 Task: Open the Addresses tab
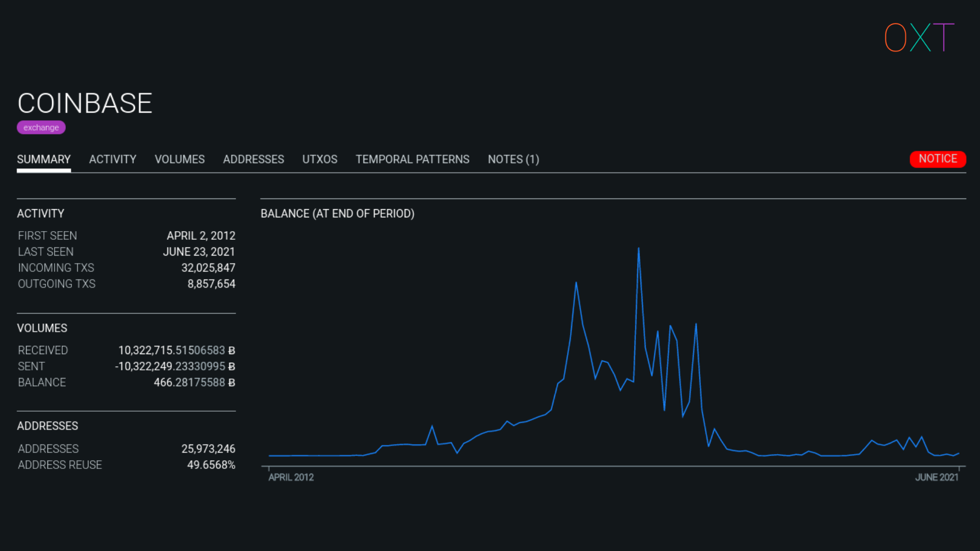pos(253,159)
